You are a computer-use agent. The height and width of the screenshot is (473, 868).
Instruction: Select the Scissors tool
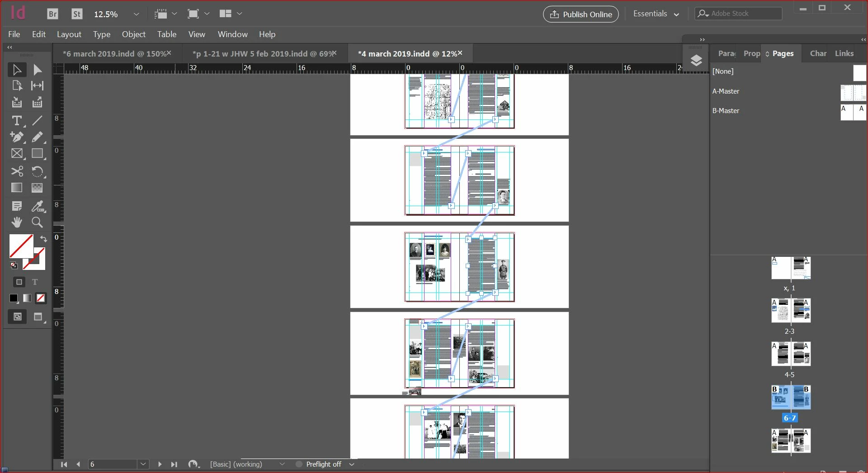[17, 171]
